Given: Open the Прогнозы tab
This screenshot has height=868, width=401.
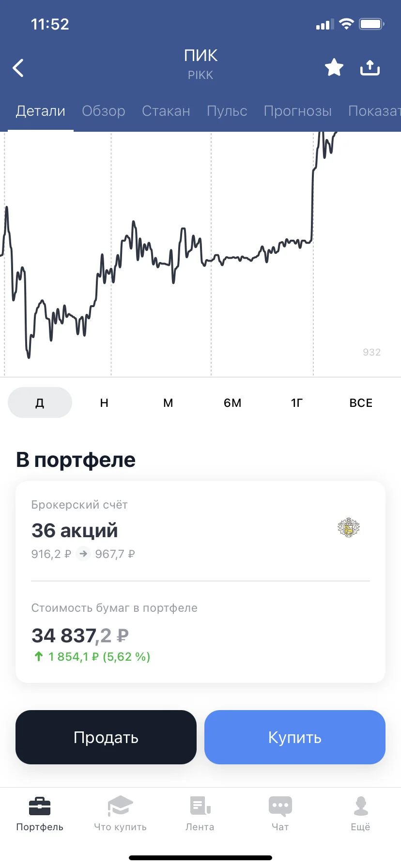Looking at the screenshot, I should [298, 111].
